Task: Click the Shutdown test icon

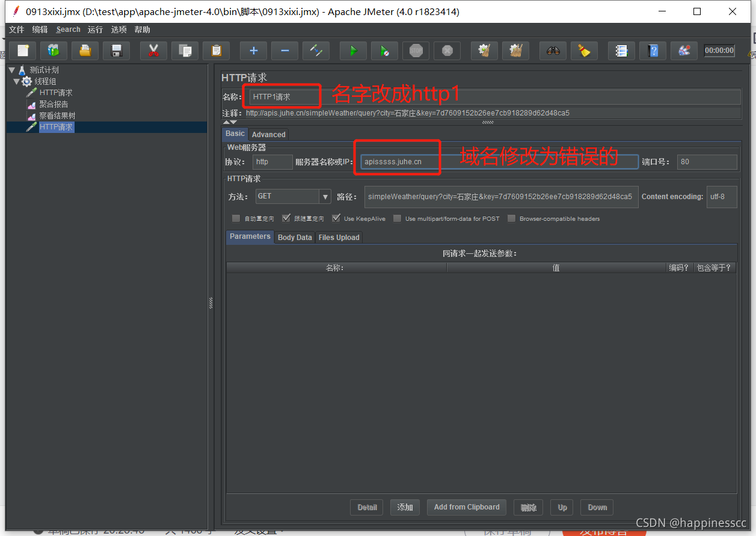Action: point(447,51)
